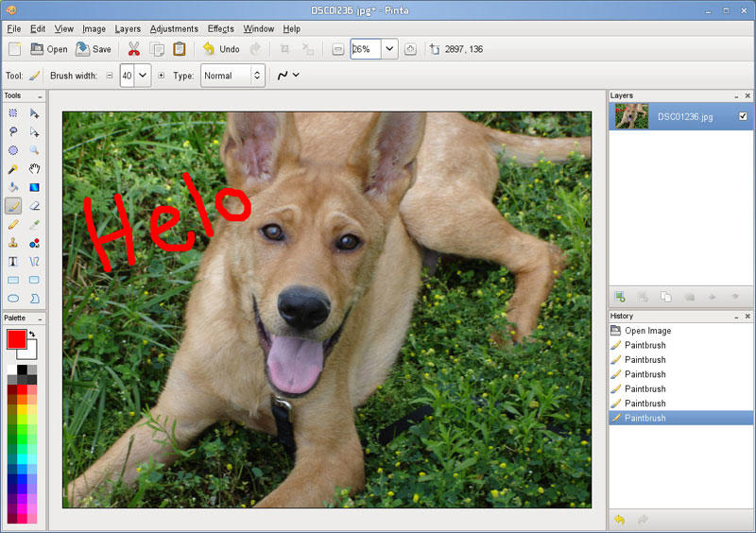The width and height of the screenshot is (756, 533).
Task: Click the Paste clipboard icon
Action: 179,49
